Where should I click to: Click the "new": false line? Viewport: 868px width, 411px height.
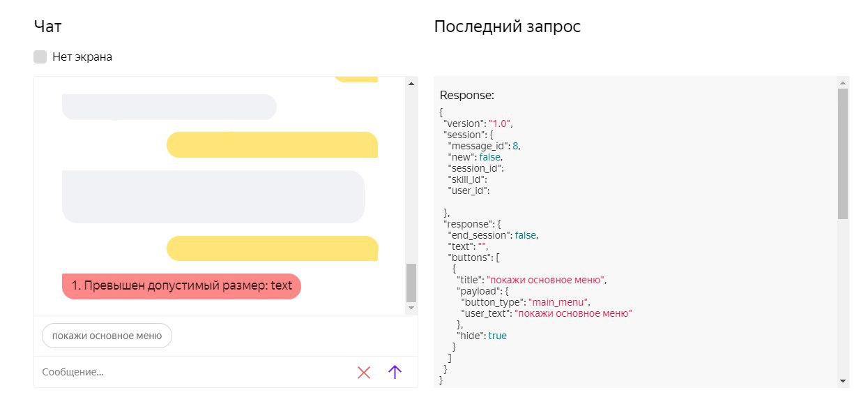point(475,156)
